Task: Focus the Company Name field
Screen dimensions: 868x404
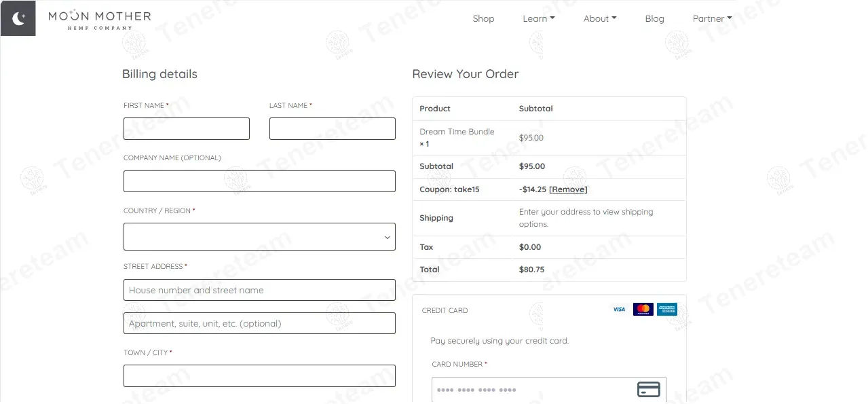Action: 259,181
